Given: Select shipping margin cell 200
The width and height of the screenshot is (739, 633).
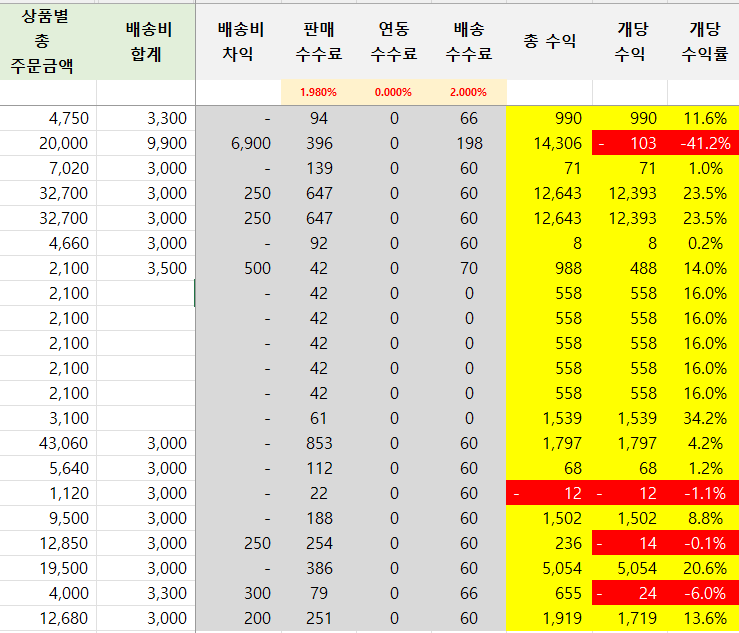Looking at the screenshot, I should tap(238, 618).
